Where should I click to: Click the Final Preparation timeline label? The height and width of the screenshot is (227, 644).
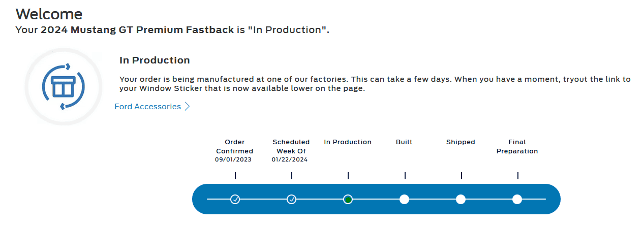pyautogui.click(x=517, y=147)
